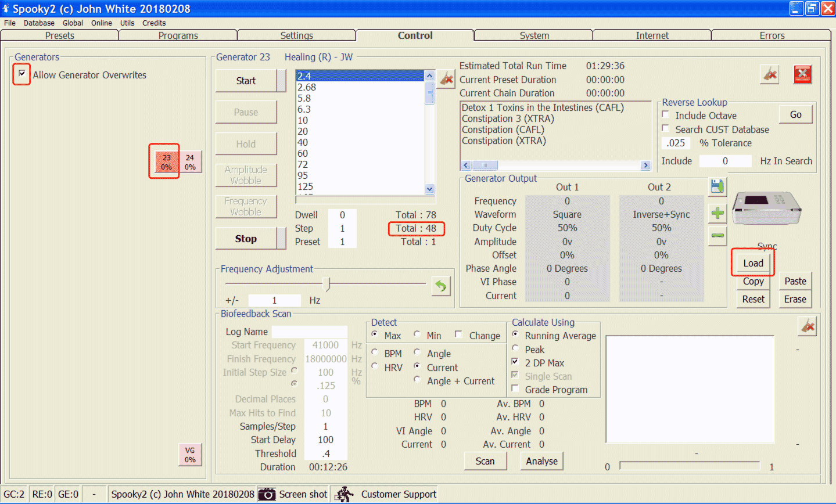The image size is (836, 504).
Task: Click the broom icon beside the frequency list
Action: 446,79
